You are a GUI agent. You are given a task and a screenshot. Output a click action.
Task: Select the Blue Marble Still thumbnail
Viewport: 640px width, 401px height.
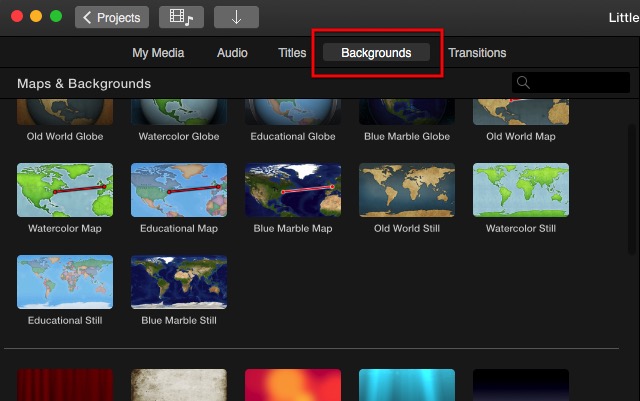pos(179,282)
